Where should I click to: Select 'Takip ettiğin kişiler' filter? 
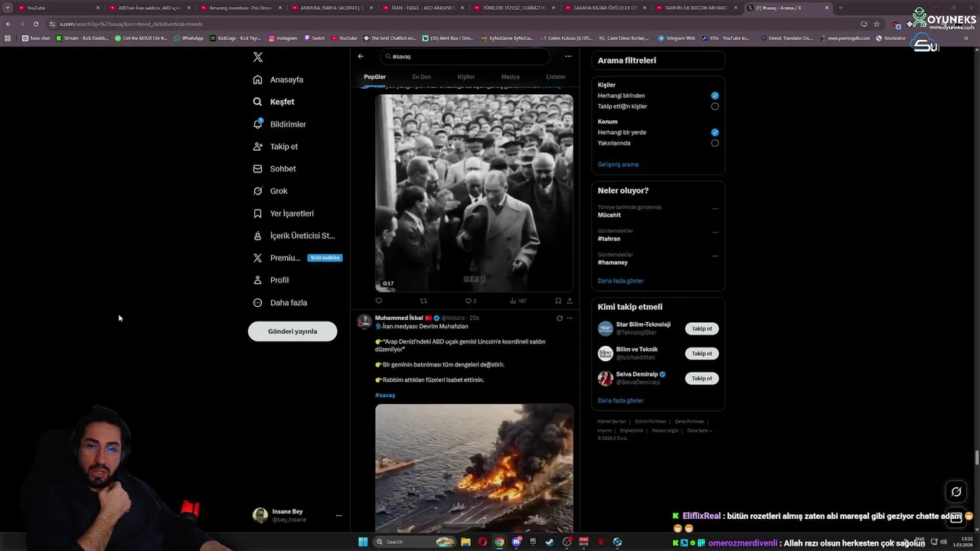click(714, 106)
